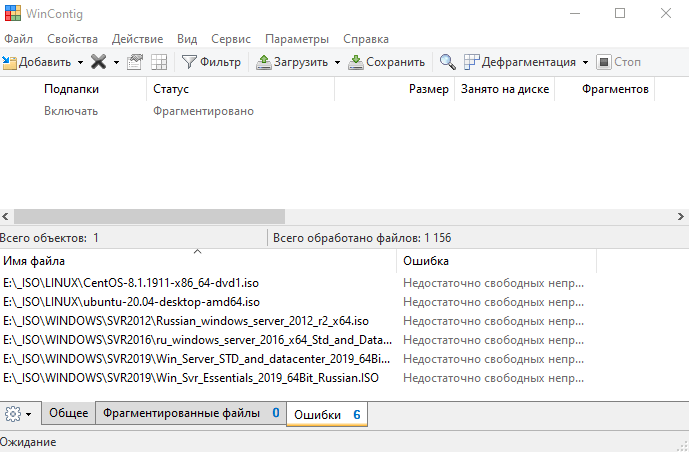The image size is (689, 452).
Task: Click the Remove (X) toolbar icon
Action: [98, 62]
